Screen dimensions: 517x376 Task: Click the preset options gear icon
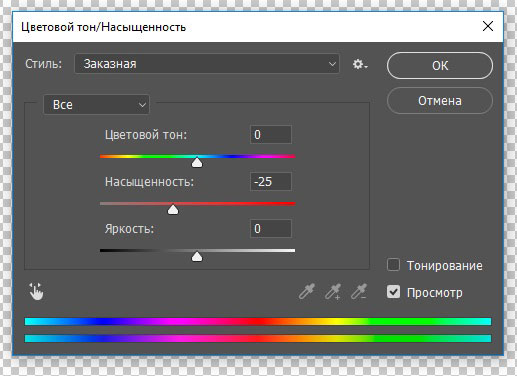360,64
